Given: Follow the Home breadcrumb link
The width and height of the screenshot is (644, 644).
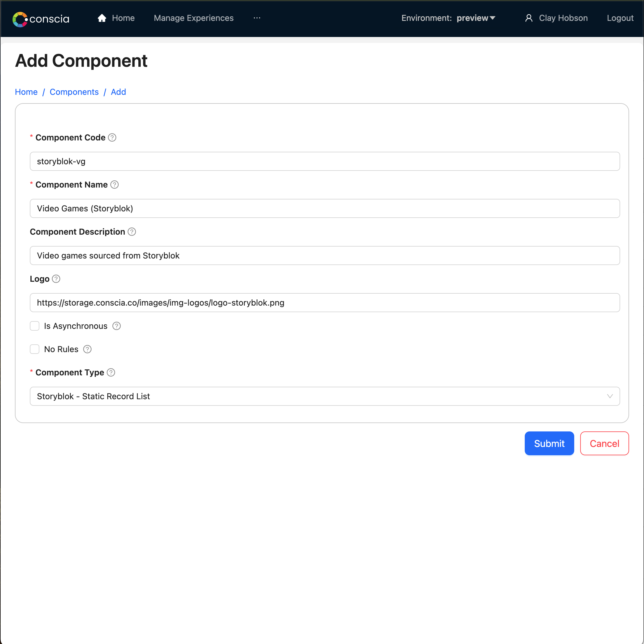Looking at the screenshot, I should [x=26, y=92].
